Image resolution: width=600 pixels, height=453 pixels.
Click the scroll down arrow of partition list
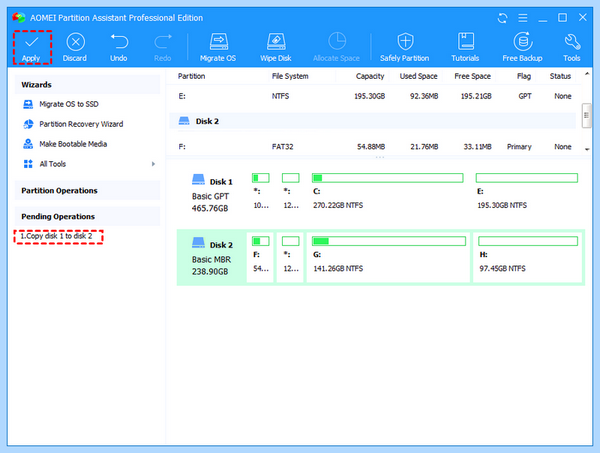(587, 149)
